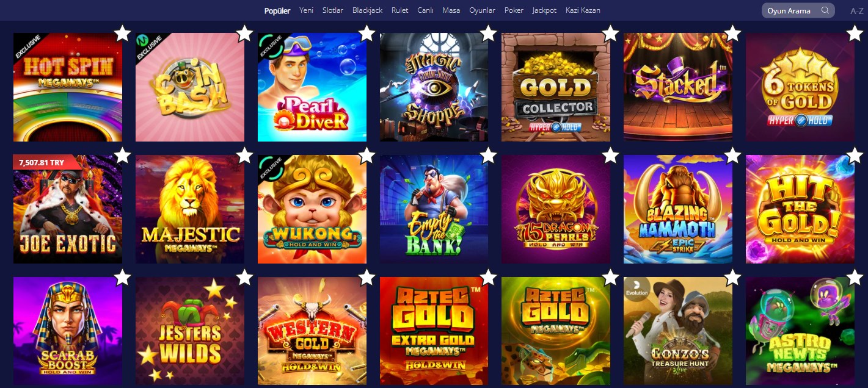Select the Jackpot menu item
This screenshot has width=868, height=388.
[x=544, y=10]
